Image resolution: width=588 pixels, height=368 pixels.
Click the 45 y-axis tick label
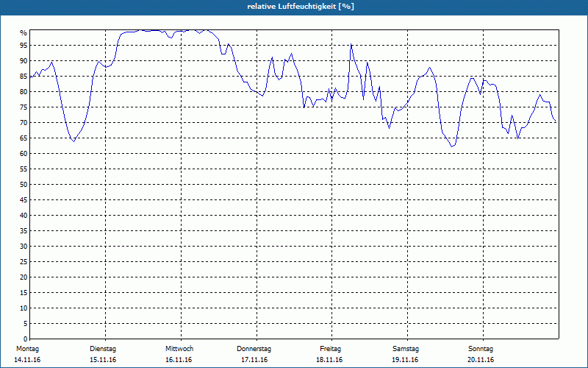(x=24, y=200)
